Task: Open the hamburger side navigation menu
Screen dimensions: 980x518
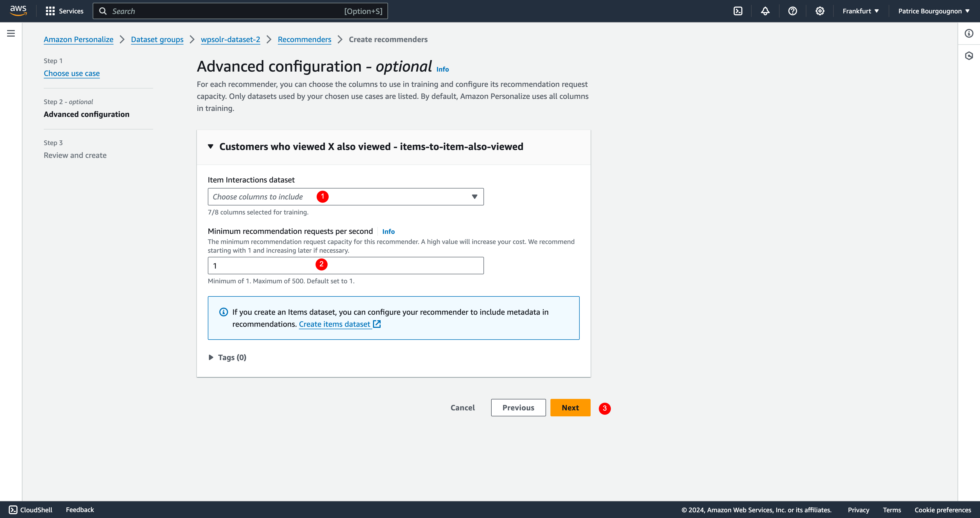Action: (x=11, y=33)
